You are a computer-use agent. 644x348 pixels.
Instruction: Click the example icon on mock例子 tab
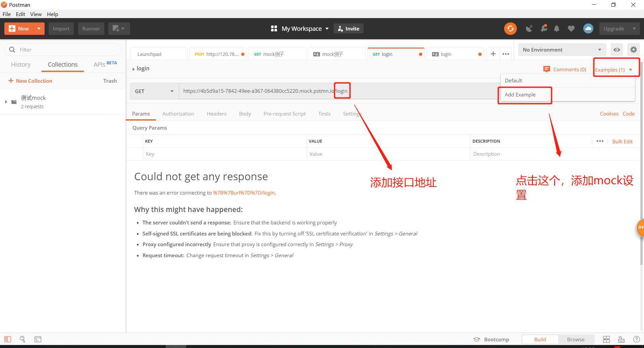click(x=316, y=54)
